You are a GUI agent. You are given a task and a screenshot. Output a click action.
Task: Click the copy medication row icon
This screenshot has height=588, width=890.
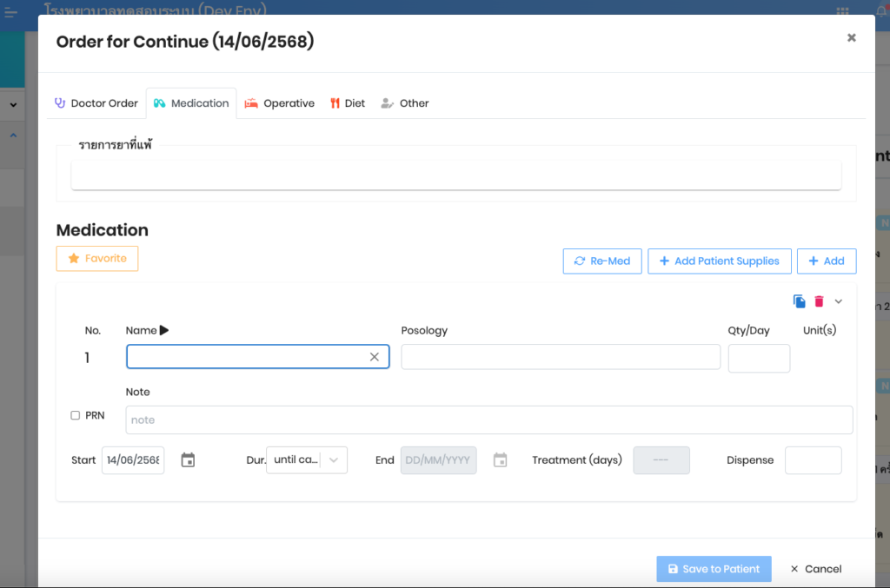point(799,301)
